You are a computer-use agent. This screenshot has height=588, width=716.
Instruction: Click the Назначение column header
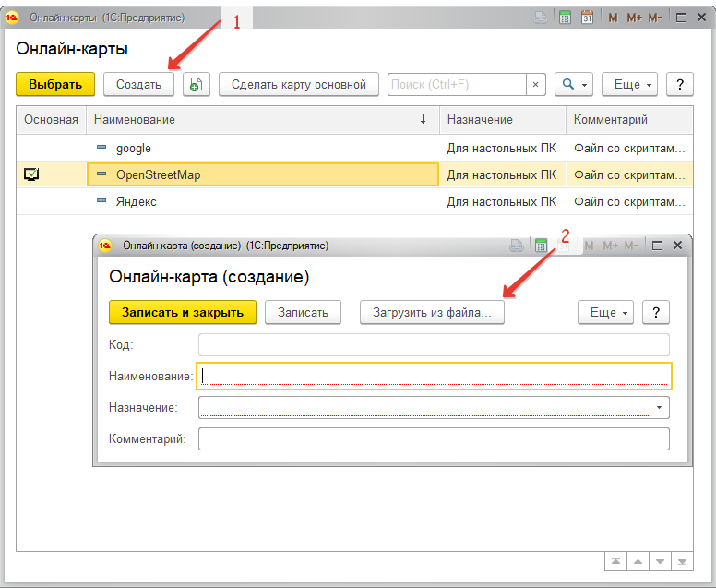point(503,120)
